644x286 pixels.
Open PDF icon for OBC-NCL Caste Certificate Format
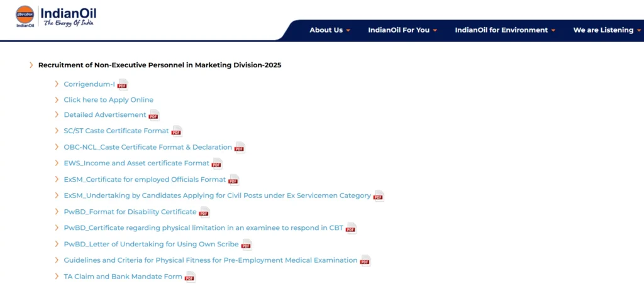point(240,147)
